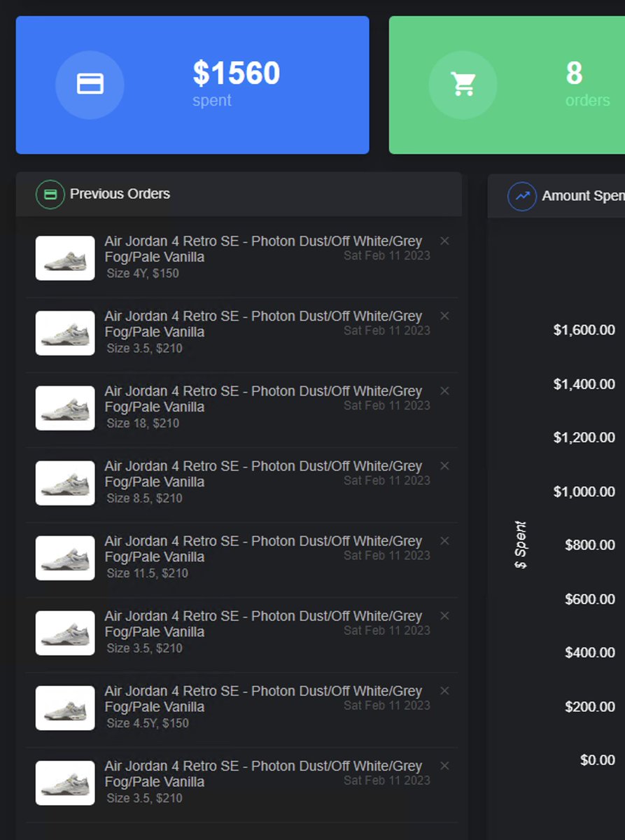Viewport: 625px width, 840px height.
Task: Click 'Size 18, $210' order details
Action: tap(143, 423)
